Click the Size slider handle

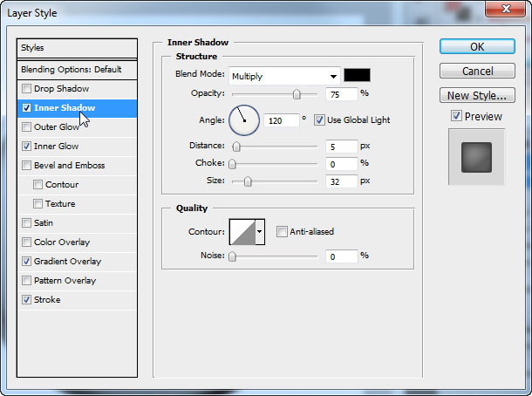coord(248,181)
